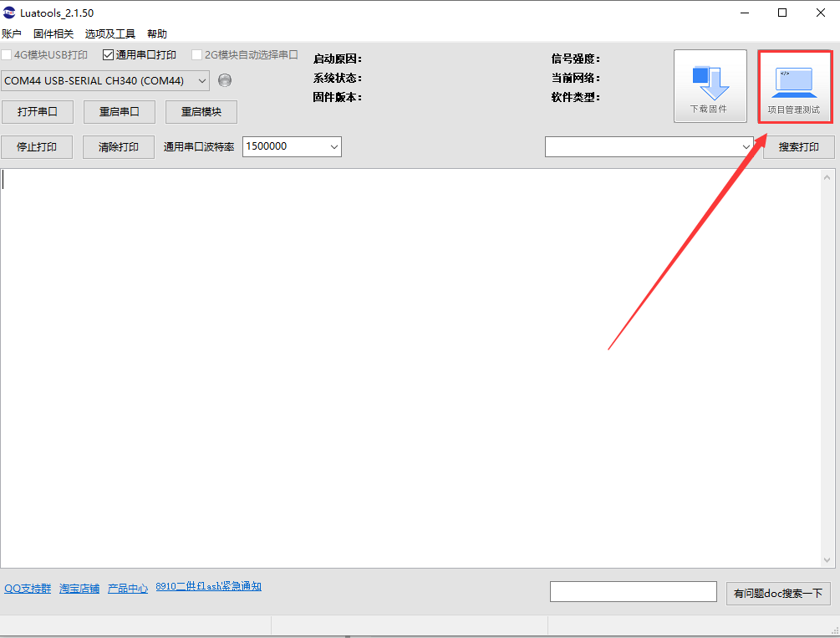This screenshot has width=840, height=638.
Task: Open the 项目管理测试 project management tool
Action: [x=795, y=87]
